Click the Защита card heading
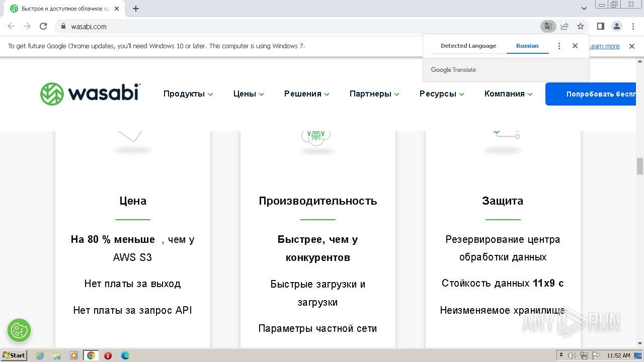644x362 pixels. (503, 201)
